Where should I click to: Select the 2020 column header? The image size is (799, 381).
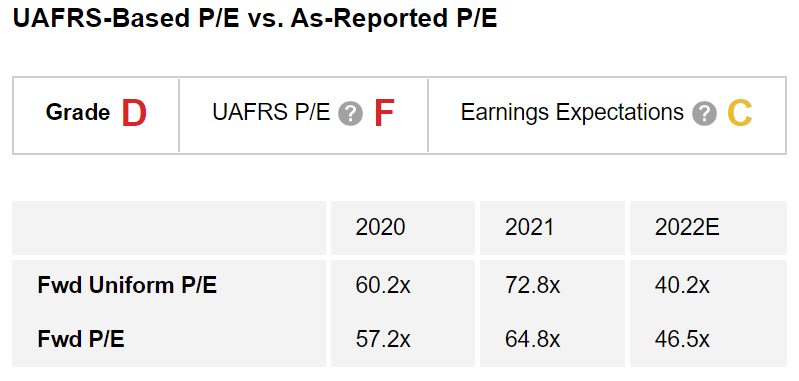coord(380,227)
